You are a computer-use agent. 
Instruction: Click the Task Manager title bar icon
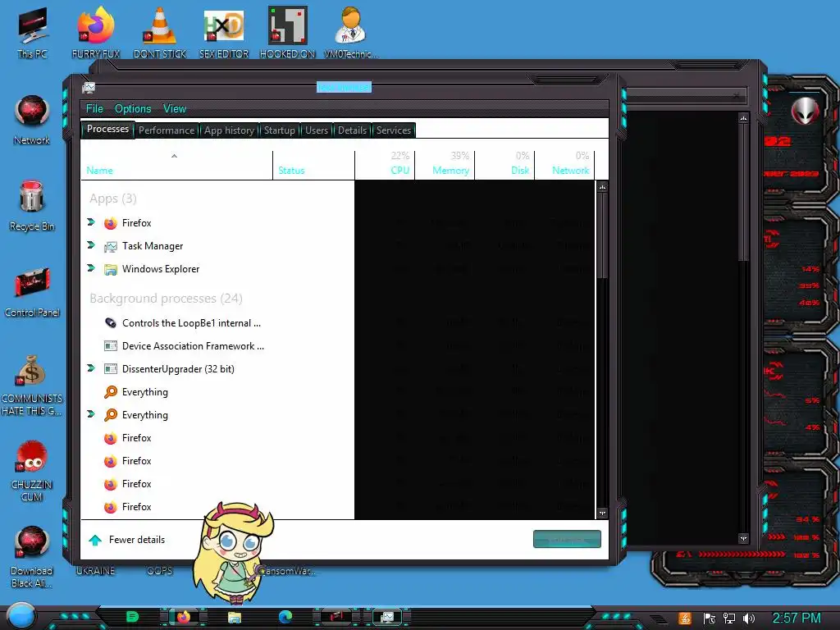(89, 87)
